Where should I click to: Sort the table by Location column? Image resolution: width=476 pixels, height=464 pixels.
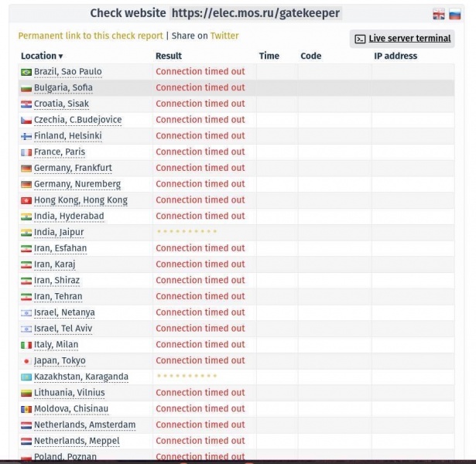click(x=42, y=56)
